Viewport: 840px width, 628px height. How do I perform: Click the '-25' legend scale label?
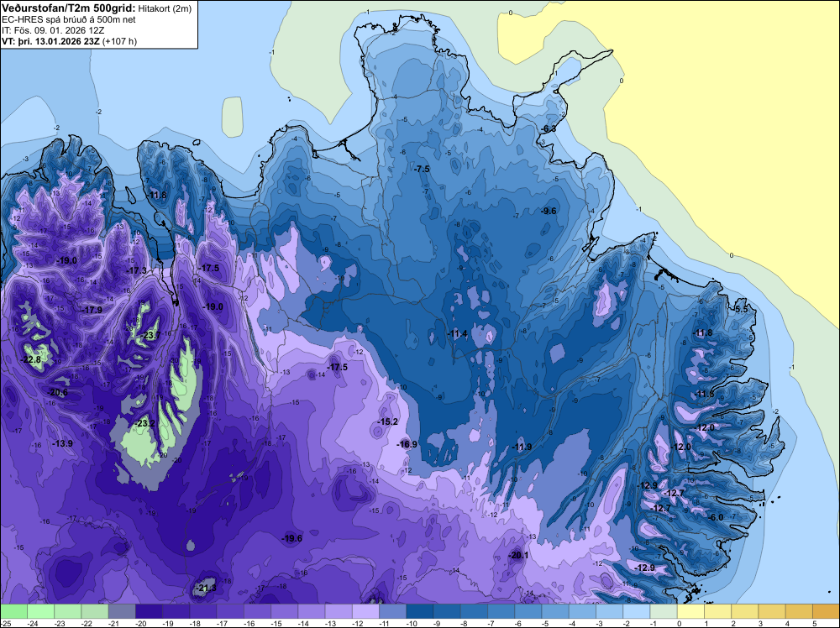coord(5,623)
